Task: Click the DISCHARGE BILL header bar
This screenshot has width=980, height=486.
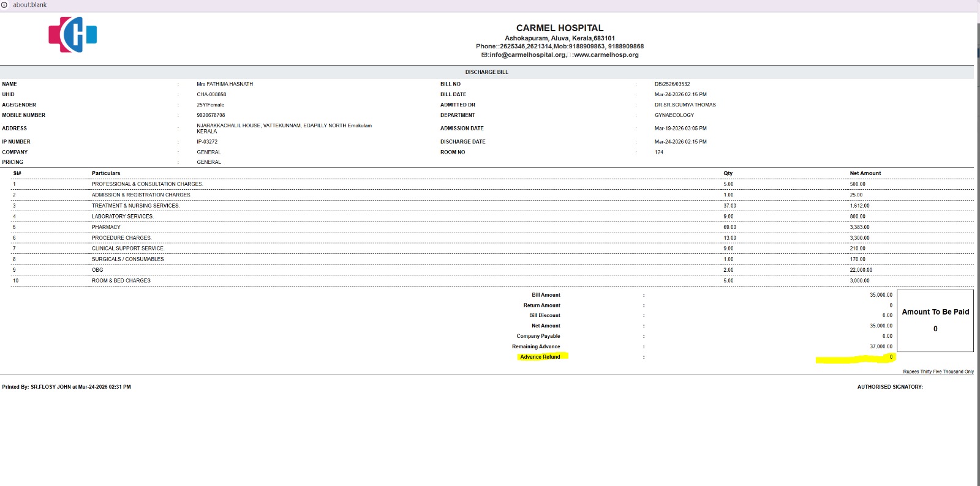Action: (x=486, y=72)
